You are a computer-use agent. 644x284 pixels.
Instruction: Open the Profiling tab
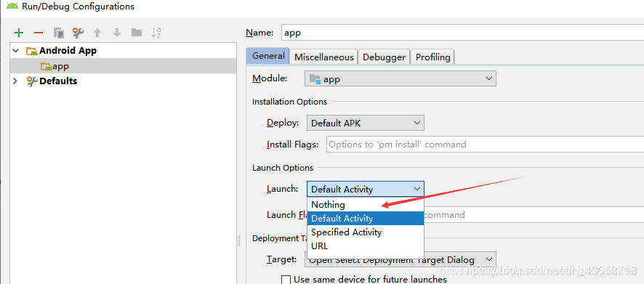click(433, 57)
